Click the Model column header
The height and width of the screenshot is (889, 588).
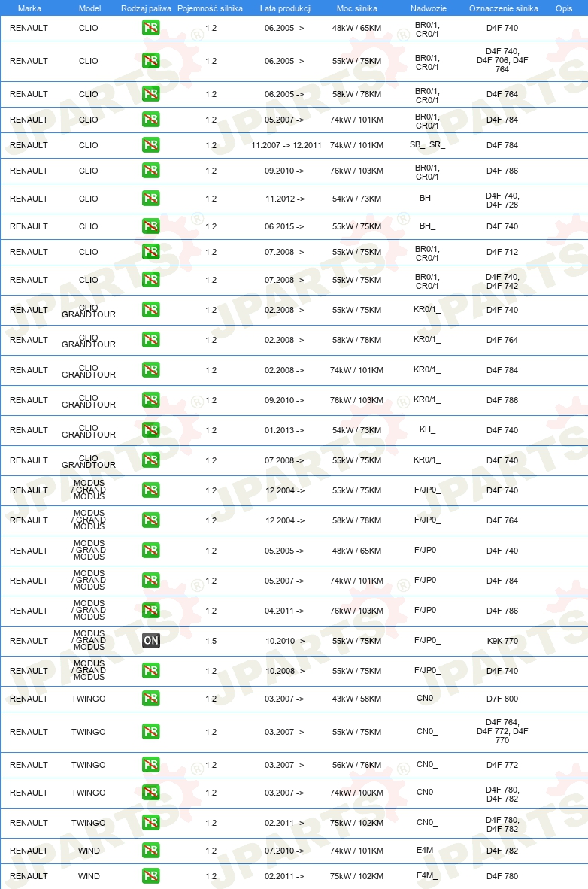(x=89, y=8)
